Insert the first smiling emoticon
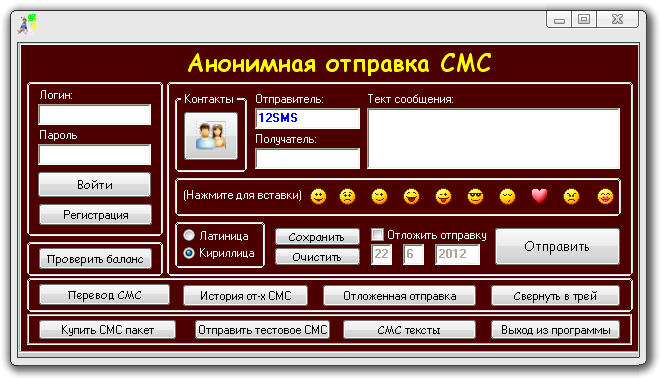The image size is (660, 378). pos(318,197)
